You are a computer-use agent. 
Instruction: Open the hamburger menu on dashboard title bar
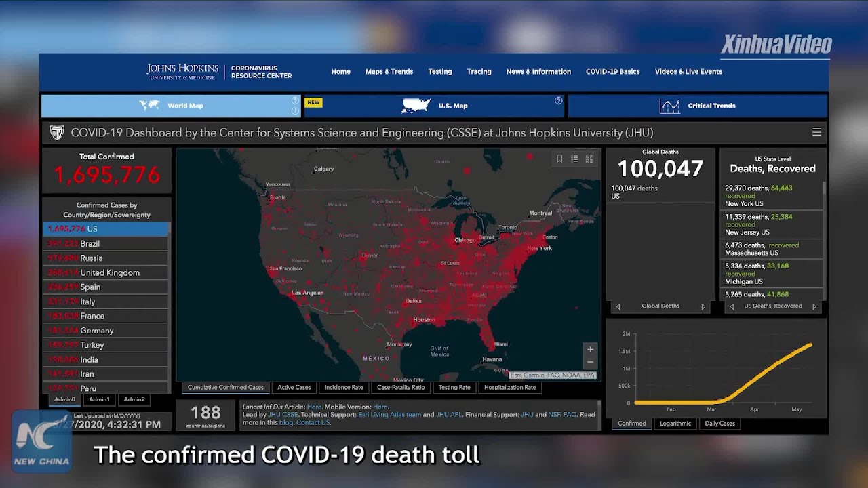816,132
